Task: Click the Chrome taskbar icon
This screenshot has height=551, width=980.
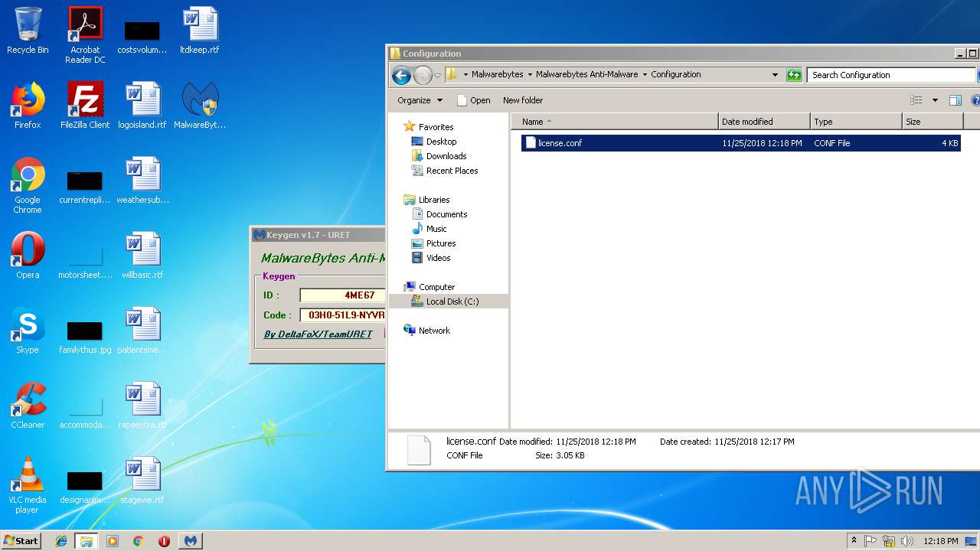Action: click(139, 541)
